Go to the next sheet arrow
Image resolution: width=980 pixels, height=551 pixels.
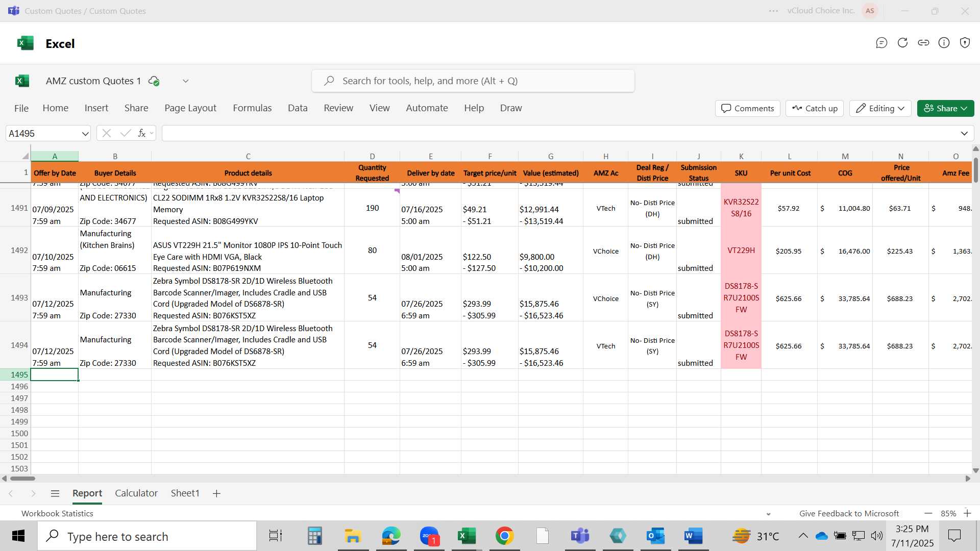(33, 493)
